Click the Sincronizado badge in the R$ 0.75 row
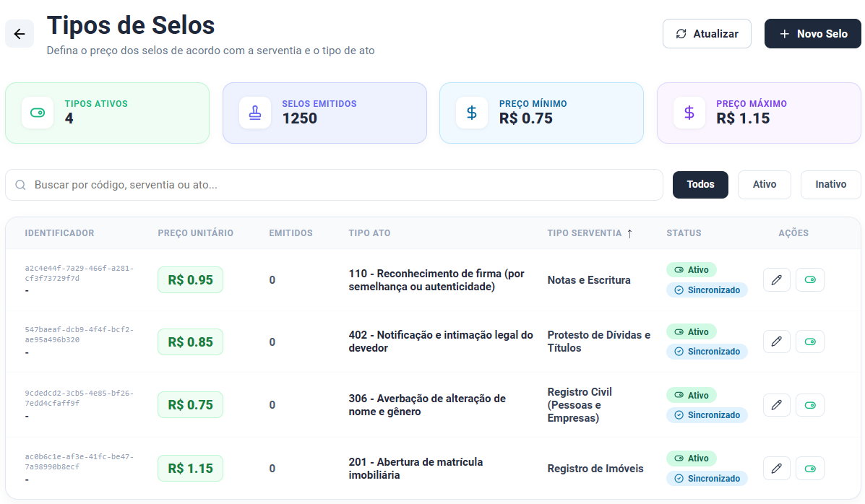The width and height of the screenshot is (865, 504). (707, 415)
